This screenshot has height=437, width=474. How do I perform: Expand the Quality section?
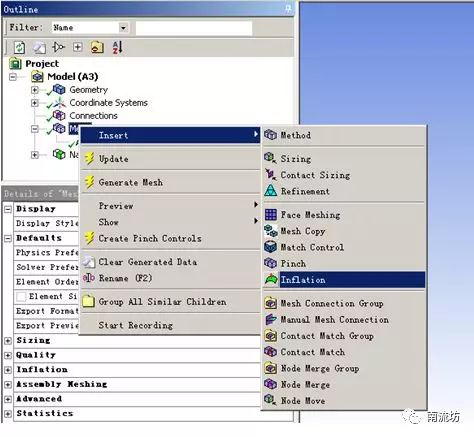(x=8, y=355)
